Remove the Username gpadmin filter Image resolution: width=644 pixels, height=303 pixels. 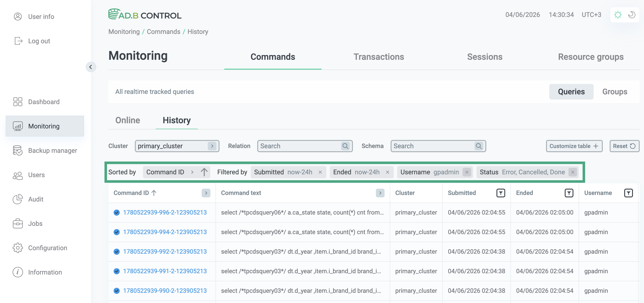[467, 172]
